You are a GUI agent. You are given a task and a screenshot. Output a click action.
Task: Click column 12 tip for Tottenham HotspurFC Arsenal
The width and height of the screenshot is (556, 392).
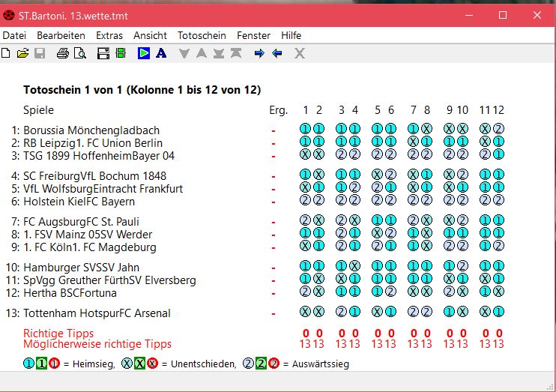point(498,312)
